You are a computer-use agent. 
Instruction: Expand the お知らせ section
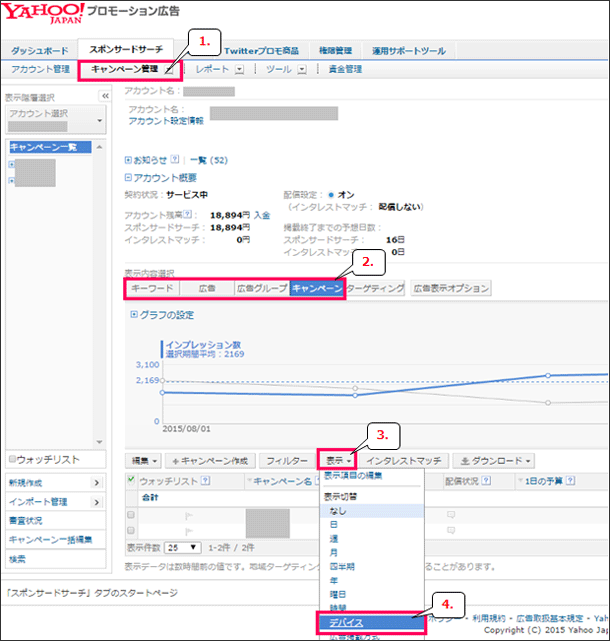coord(128,160)
